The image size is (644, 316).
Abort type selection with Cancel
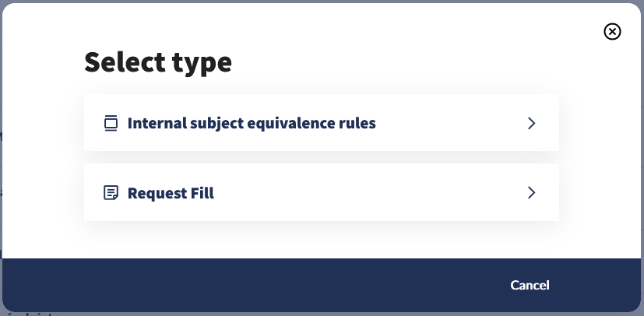tap(530, 285)
